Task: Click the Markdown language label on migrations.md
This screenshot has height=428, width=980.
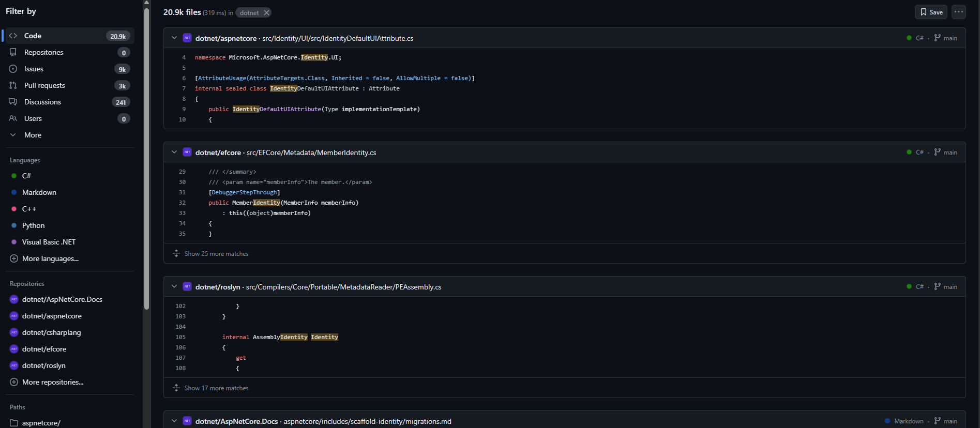Action: click(x=909, y=421)
